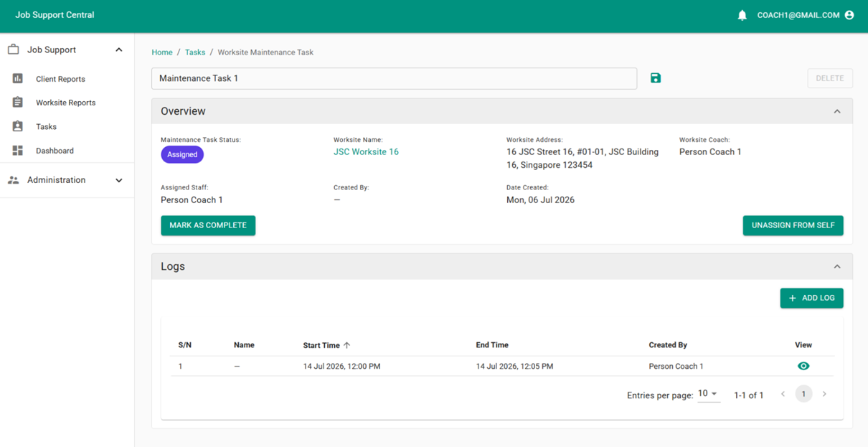Click the ADD LOG button
The image size is (868, 447).
click(x=811, y=298)
